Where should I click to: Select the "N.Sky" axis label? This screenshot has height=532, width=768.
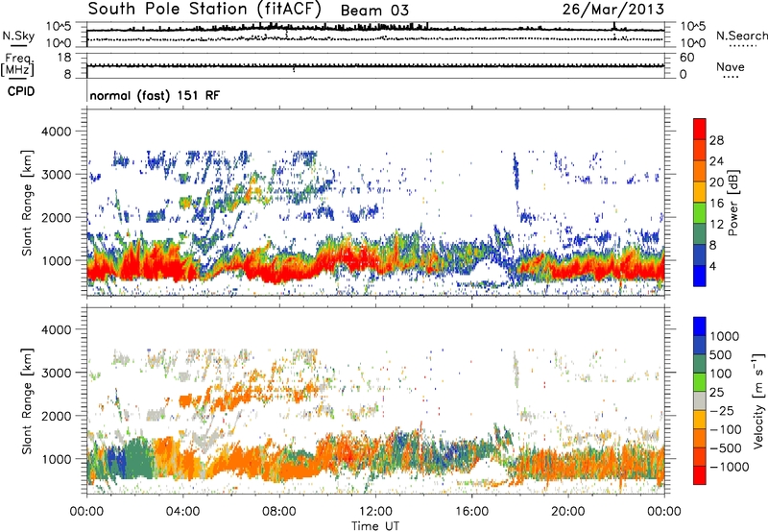(x=18, y=36)
